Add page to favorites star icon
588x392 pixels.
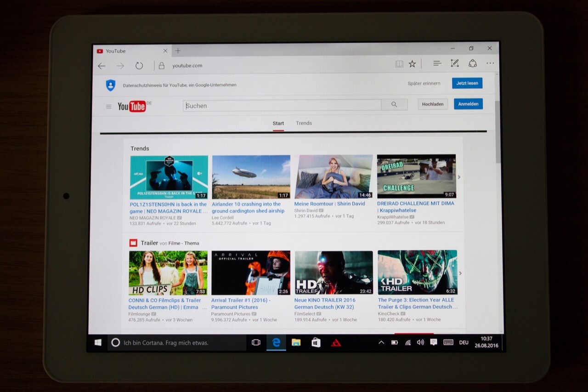click(412, 64)
